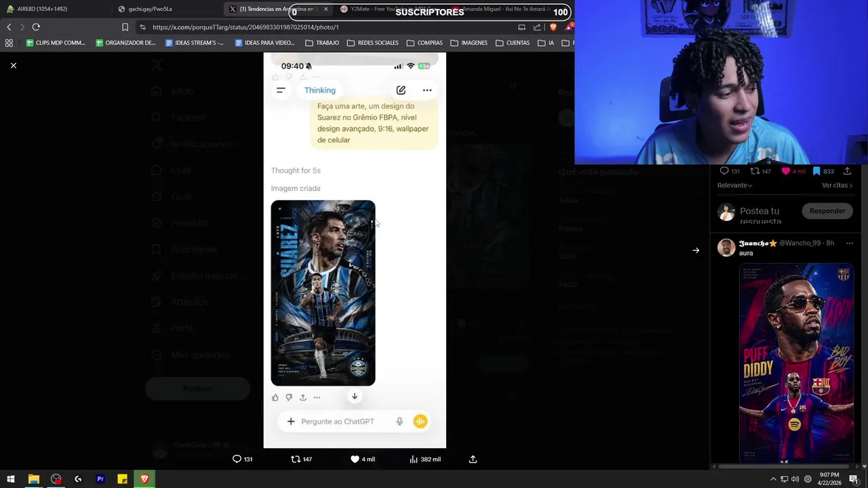The height and width of the screenshot is (488, 868).
Task: Open the Relevante sort dropdown
Action: pos(734,185)
